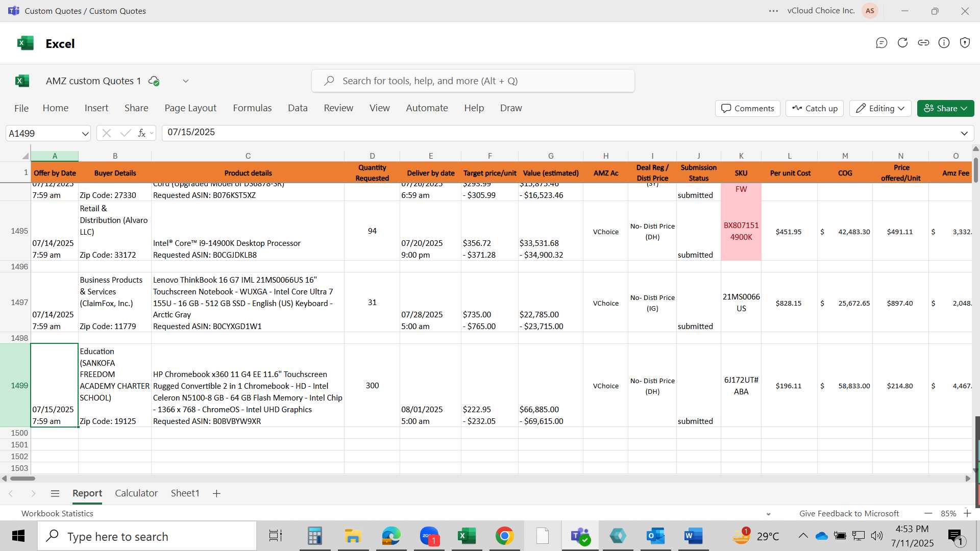The width and height of the screenshot is (980, 551).
Task: Expand status bar options chevron
Action: pyautogui.click(x=769, y=514)
